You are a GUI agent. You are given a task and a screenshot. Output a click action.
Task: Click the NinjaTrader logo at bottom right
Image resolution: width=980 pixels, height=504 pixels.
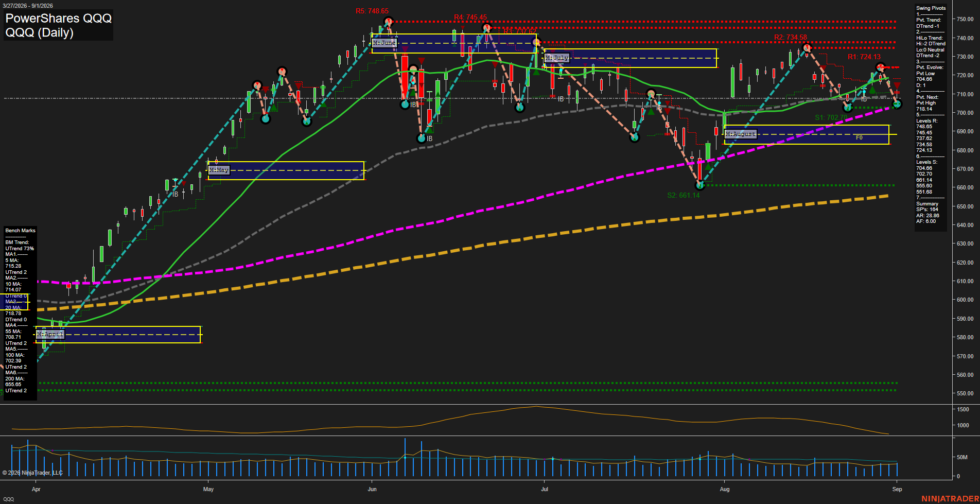(x=949, y=499)
